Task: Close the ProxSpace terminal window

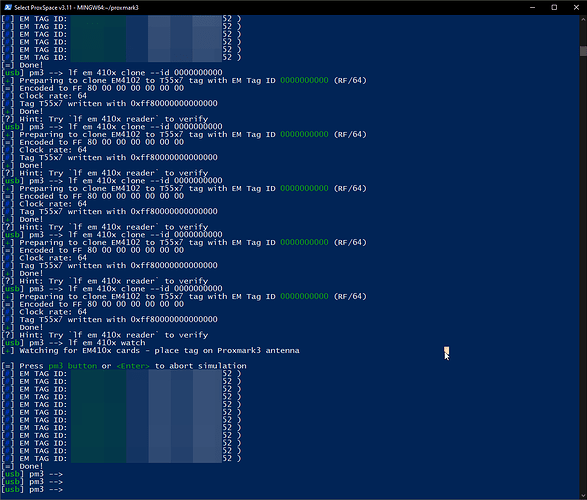Action: [576, 7]
